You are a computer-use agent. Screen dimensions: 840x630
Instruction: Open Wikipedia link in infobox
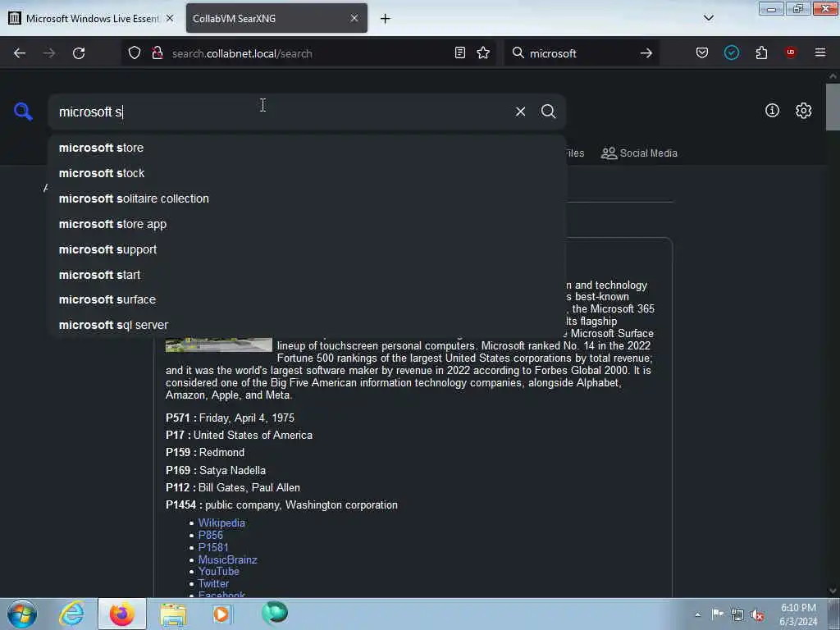point(221,523)
